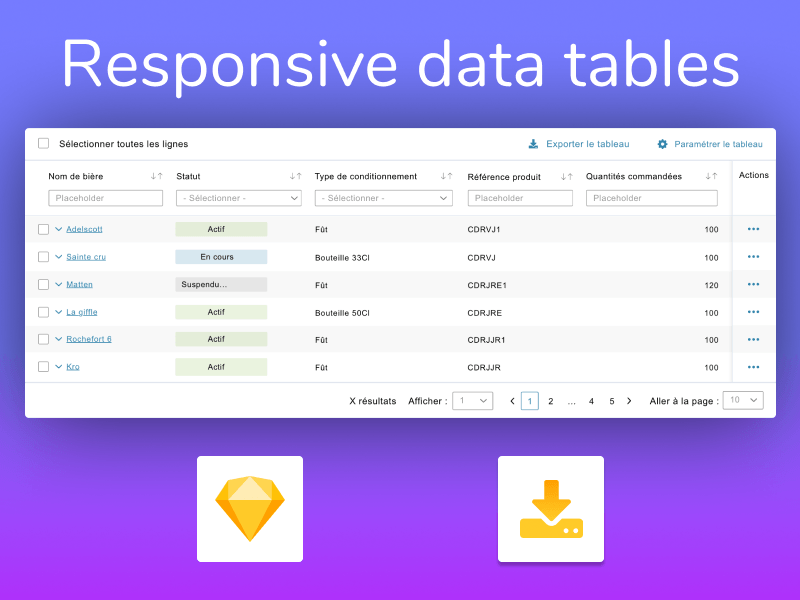
Task: Click the yellow download icon below the table
Action: point(550,508)
